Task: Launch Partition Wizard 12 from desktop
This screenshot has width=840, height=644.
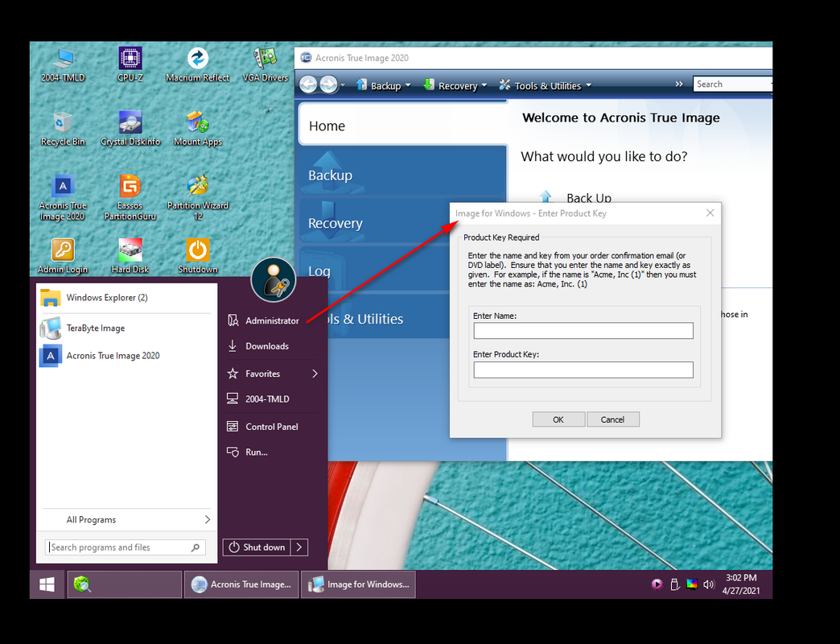Action: click(198, 198)
